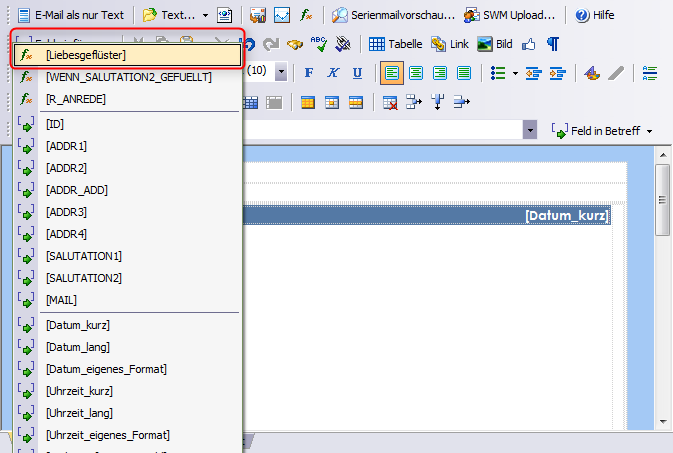Image resolution: width=673 pixels, height=453 pixels.
Task: Insert [Datum_kurz] from field menu
Action: (127, 325)
